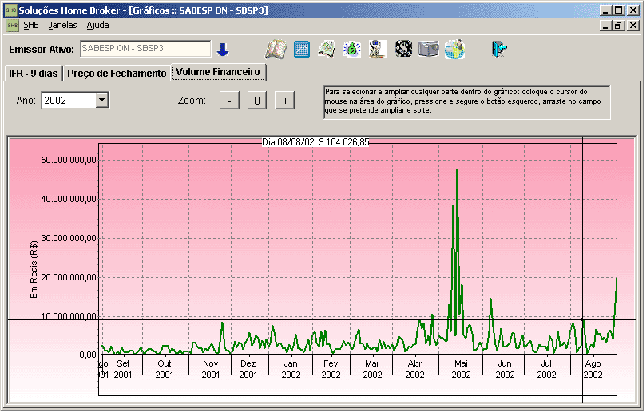Click the statue figure toolbar icon
Image resolution: width=644 pixels, height=411 pixels.
pos(377,49)
